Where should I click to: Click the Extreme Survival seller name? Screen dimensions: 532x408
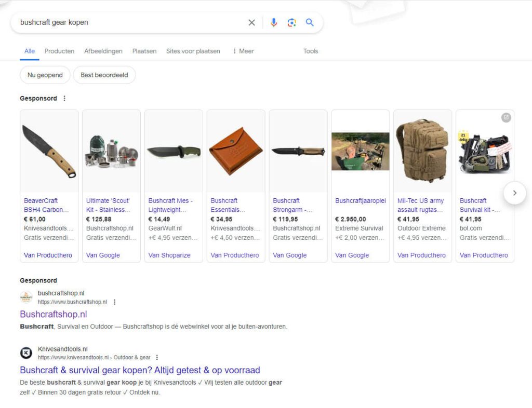click(359, 228)
